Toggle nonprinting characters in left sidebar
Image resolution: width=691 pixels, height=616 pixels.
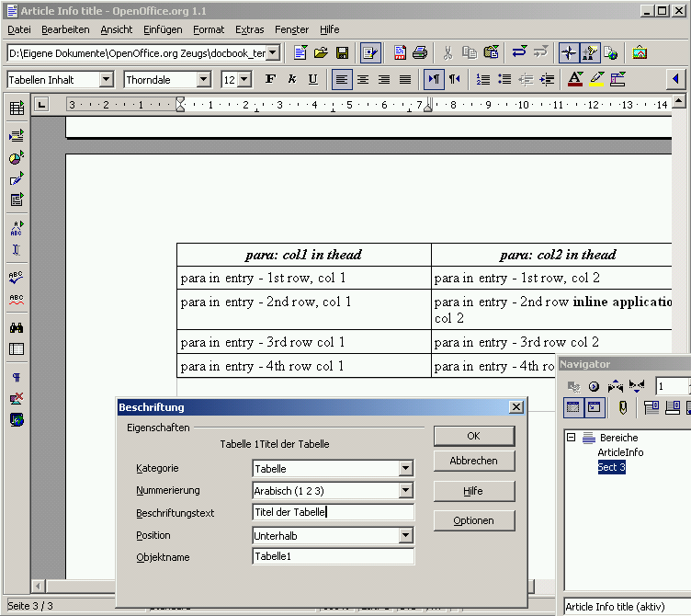point(16,377)
